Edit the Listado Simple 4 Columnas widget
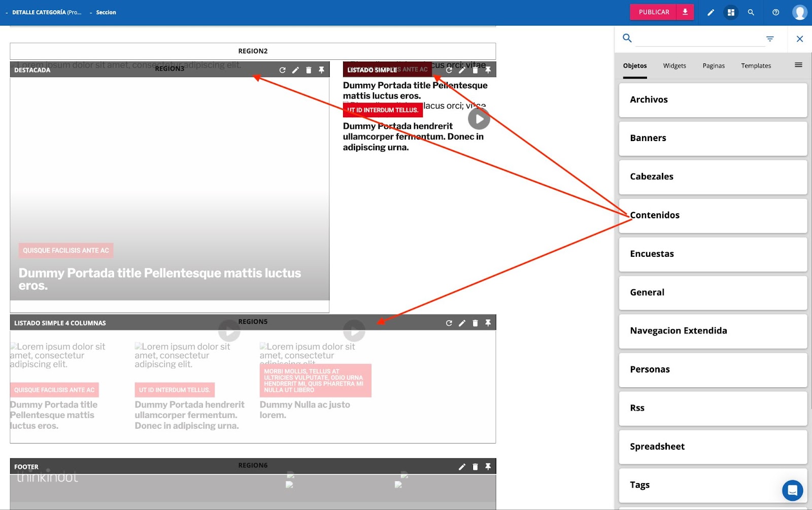The height and width of the screenshot is (510, 812). (462, 323)
